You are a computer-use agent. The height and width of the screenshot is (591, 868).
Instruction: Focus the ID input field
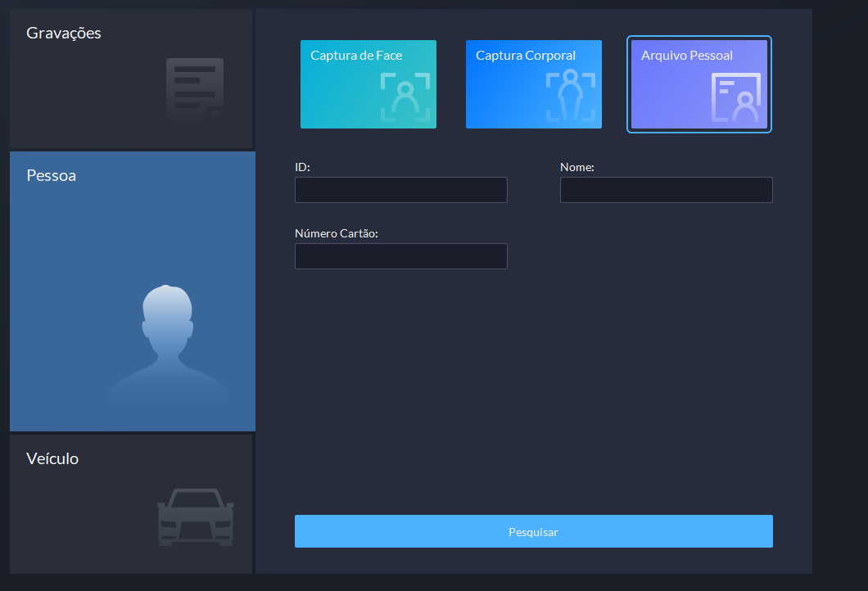400,190
